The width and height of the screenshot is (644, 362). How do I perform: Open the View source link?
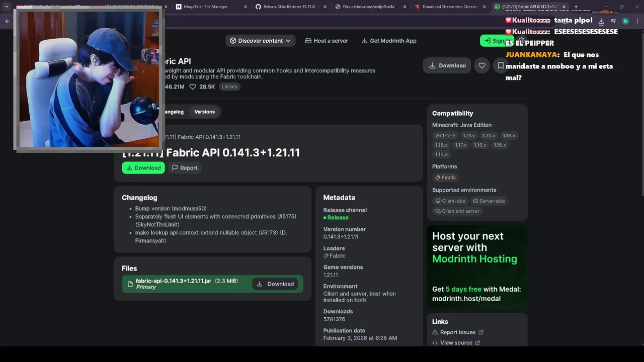(x=456, y=343)
